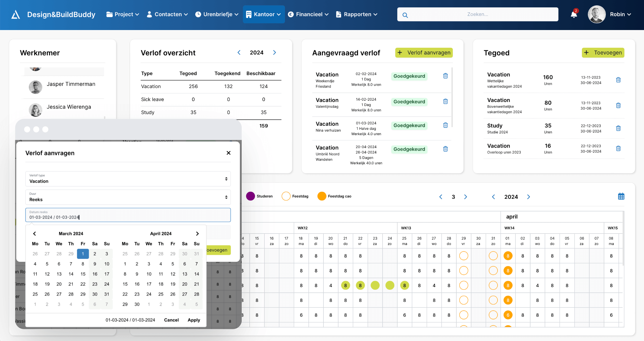Delete the Studie 2024 credit entry
The image size is (644, 341).
(618, 128)
